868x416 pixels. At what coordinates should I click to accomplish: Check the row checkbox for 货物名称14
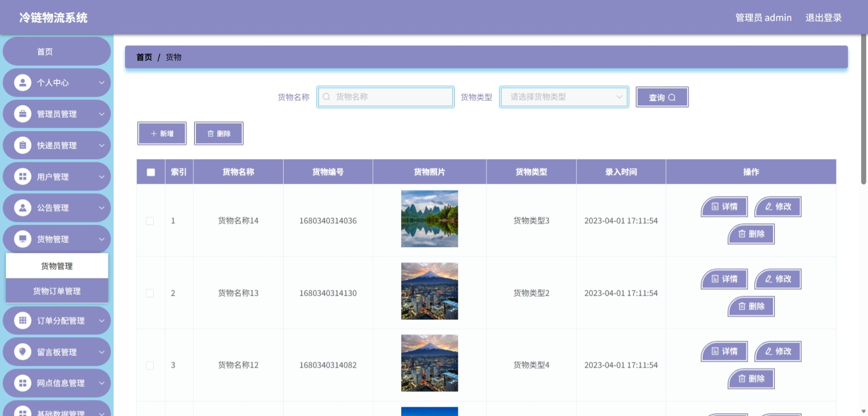pyautogui.click(x=150, y=221)
